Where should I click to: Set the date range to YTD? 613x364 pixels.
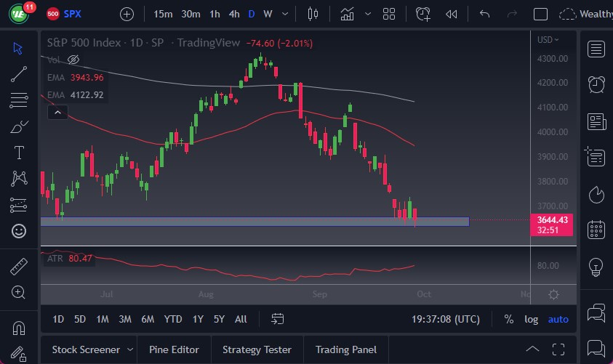tap(173, 319)
